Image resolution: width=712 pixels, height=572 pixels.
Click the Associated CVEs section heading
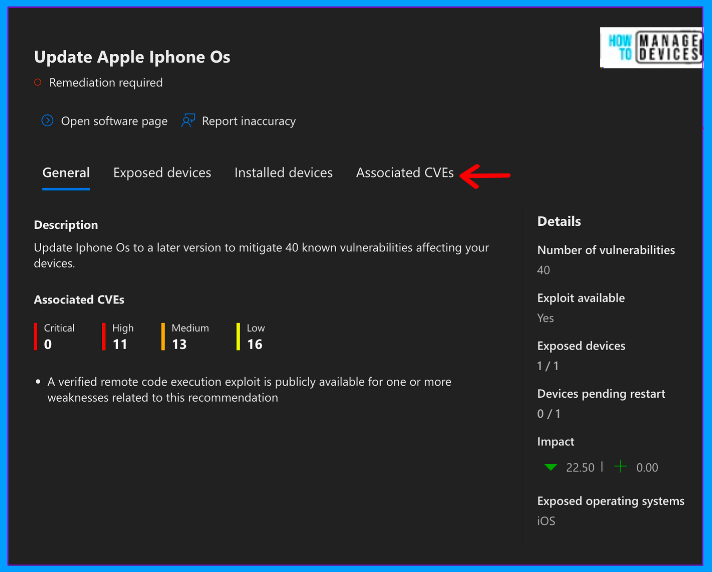[79, 300]
